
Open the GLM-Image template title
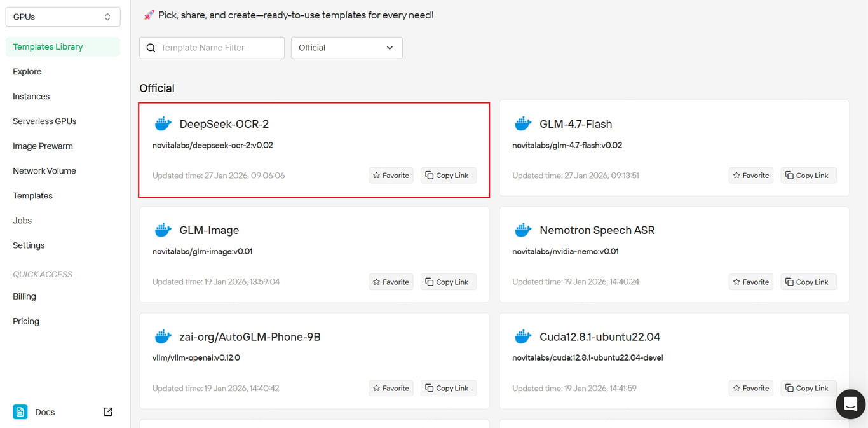(209, 230)
